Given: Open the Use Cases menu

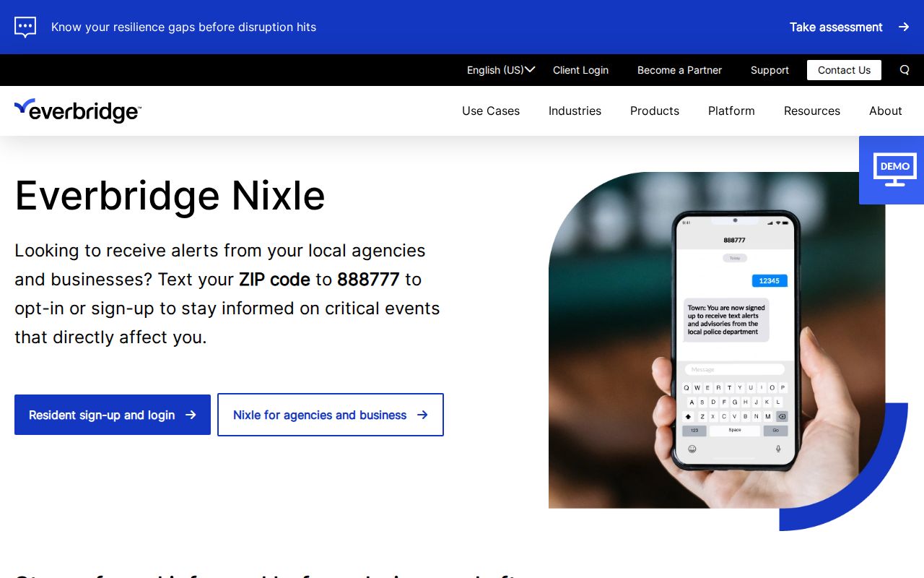Looking at the screenshot, I should (x=491, y=111).
